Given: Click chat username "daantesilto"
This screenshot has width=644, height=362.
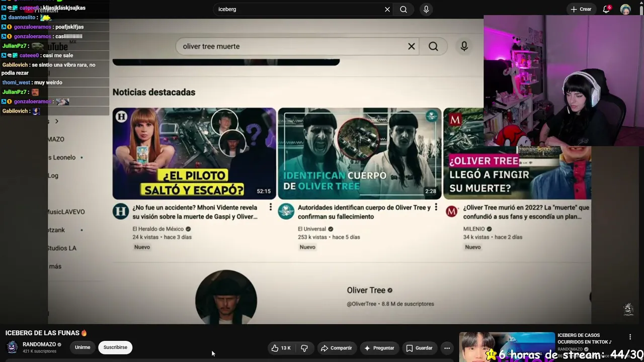Looking at the screenshot, I should pos(22,17).
